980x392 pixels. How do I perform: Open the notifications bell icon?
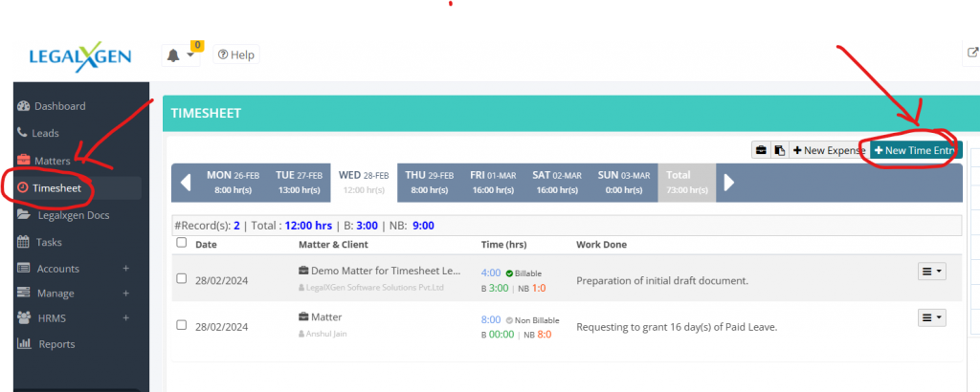(x=173, y=55)
